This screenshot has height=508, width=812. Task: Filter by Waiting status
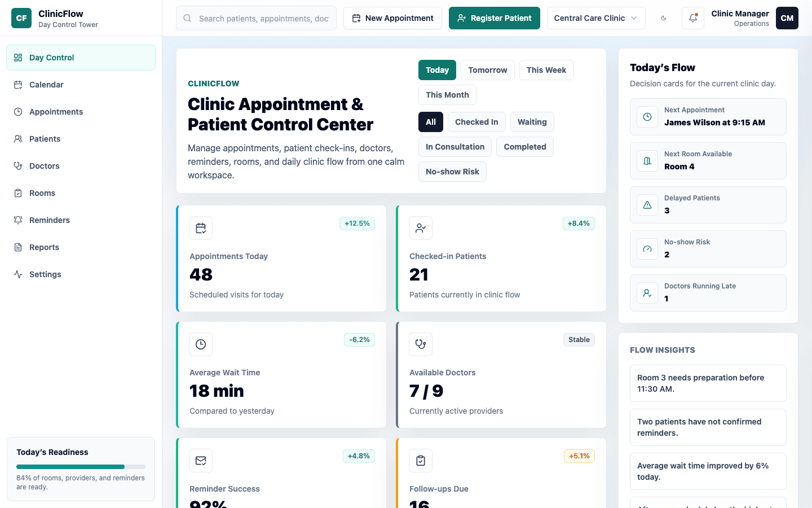tap(532, 122)
